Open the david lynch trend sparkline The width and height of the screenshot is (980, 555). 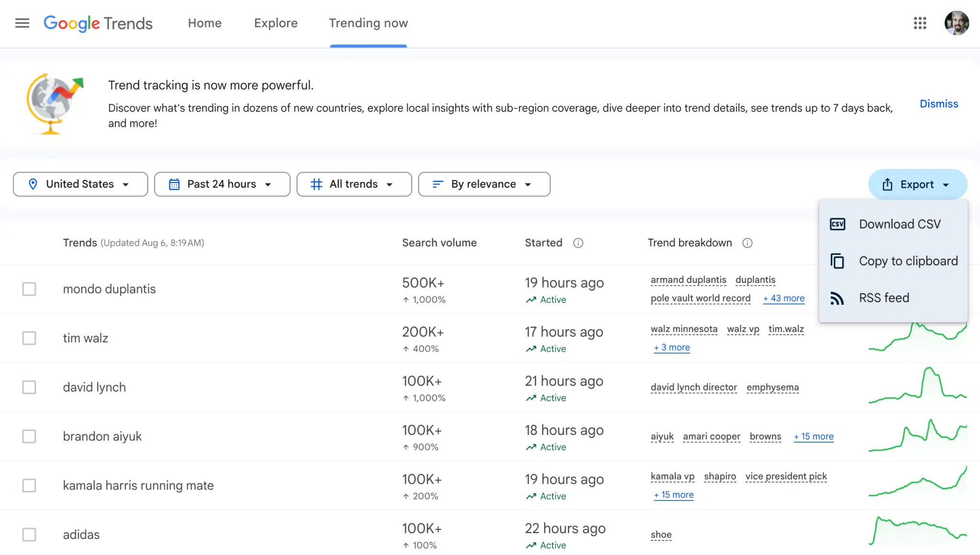[x=918, y=386]
